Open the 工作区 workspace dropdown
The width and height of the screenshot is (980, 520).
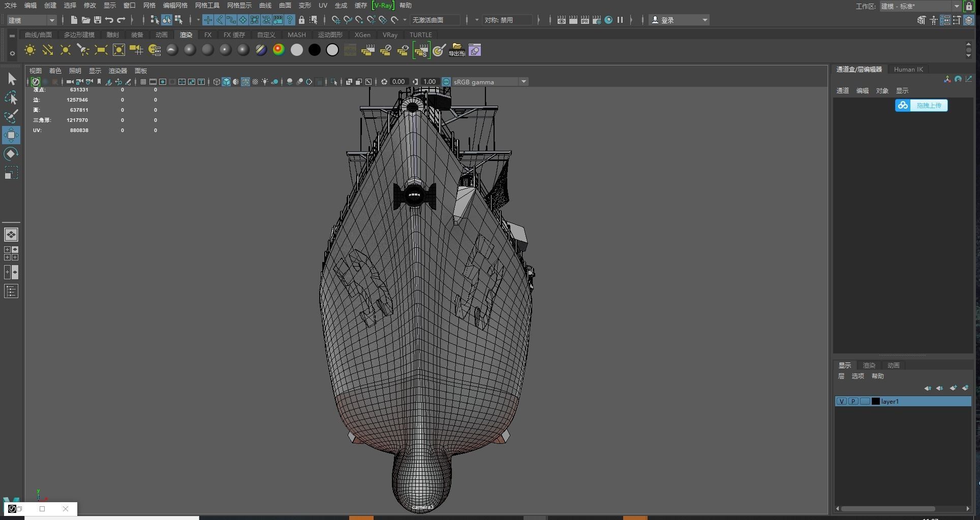[921, 6]
